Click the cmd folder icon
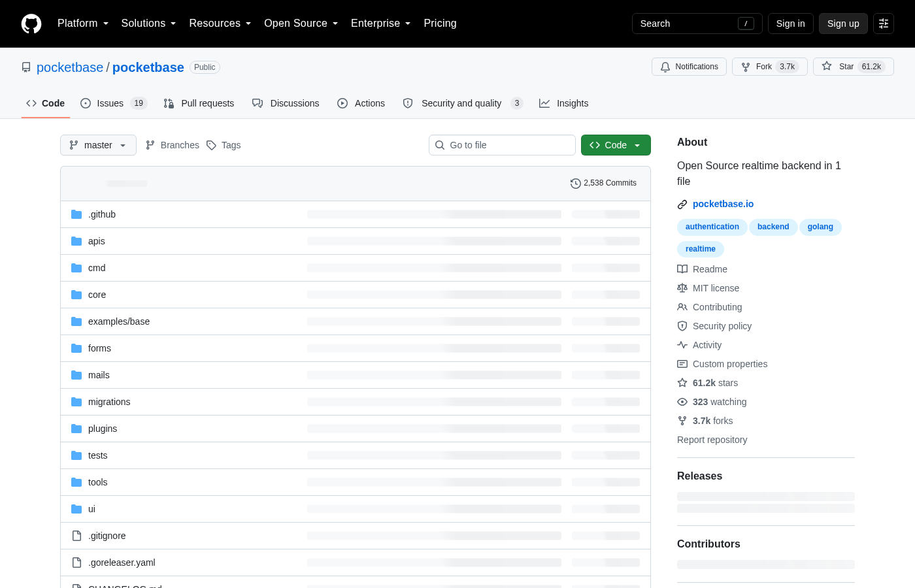This screenshot has width=915, height=588. (76, 268)
